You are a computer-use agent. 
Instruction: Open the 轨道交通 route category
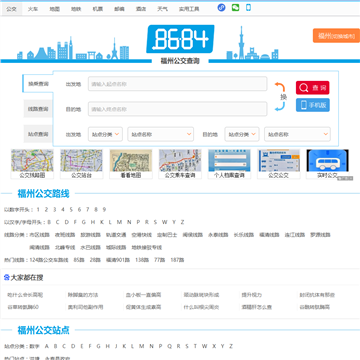tap(116, 235)
